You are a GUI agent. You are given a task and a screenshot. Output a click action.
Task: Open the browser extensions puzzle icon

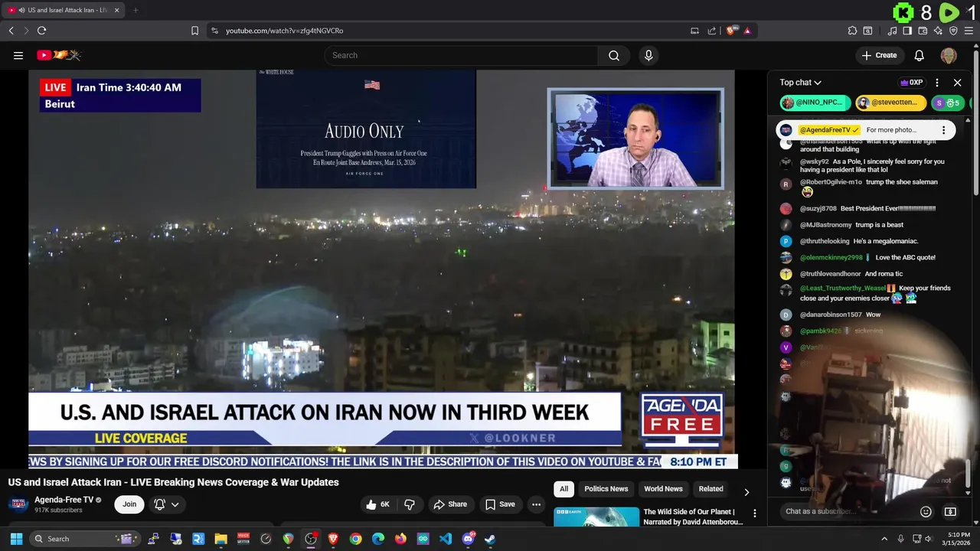(x=852, y=31)
